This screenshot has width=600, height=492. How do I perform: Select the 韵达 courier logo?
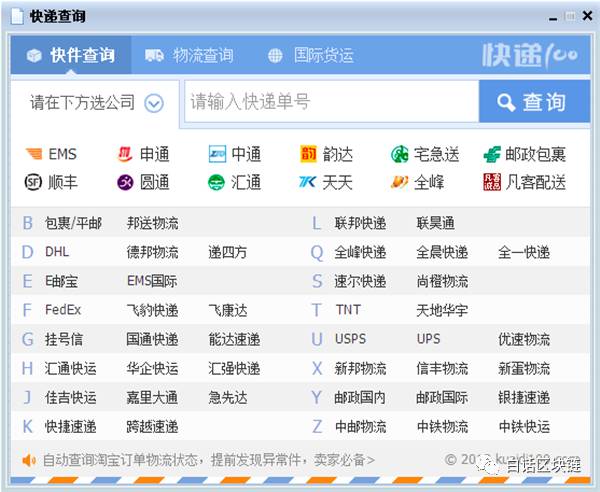pyautogui.click(x=308, y=154)
